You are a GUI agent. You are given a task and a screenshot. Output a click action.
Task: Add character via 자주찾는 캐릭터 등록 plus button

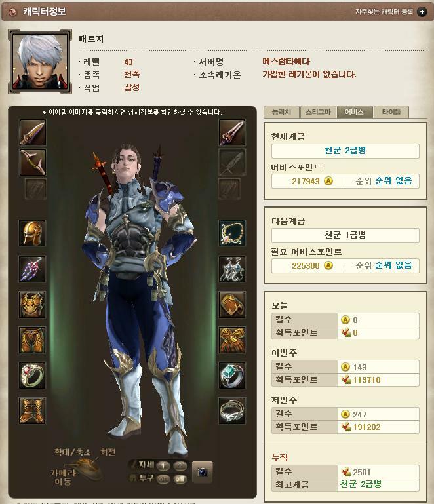click(422, 12)
